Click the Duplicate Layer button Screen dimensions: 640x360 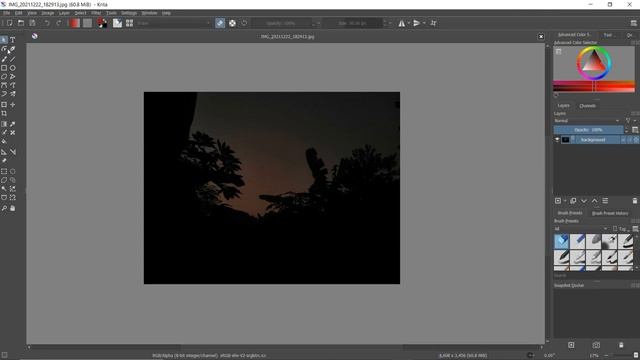[573, 201]
